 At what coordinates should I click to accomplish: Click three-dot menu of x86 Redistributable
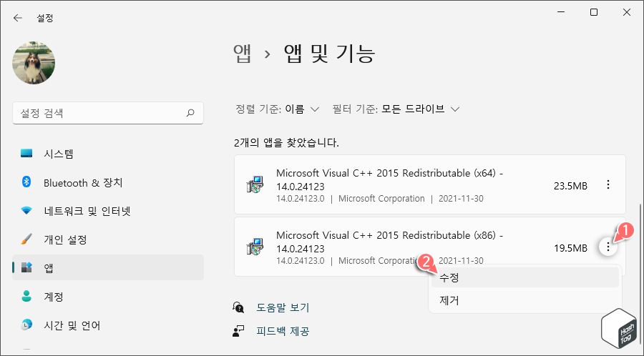pyautogui.click(x=608, y=247)
